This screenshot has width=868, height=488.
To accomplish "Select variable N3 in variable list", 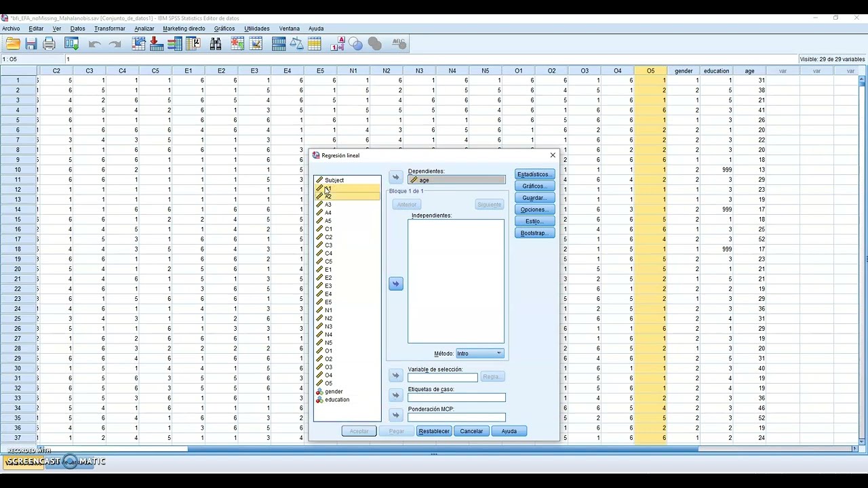I will [x=347, y=327].
